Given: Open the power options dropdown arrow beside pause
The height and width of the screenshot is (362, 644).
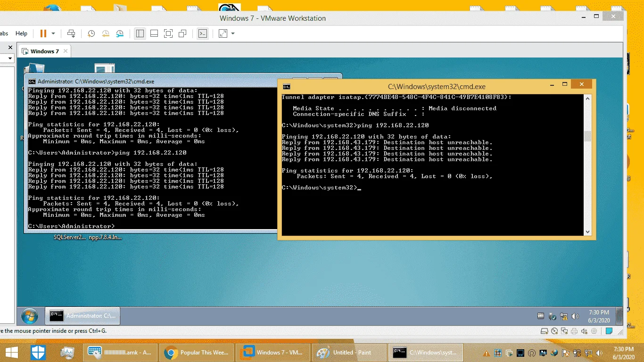Looking at the screenshot, I should 53,33.
